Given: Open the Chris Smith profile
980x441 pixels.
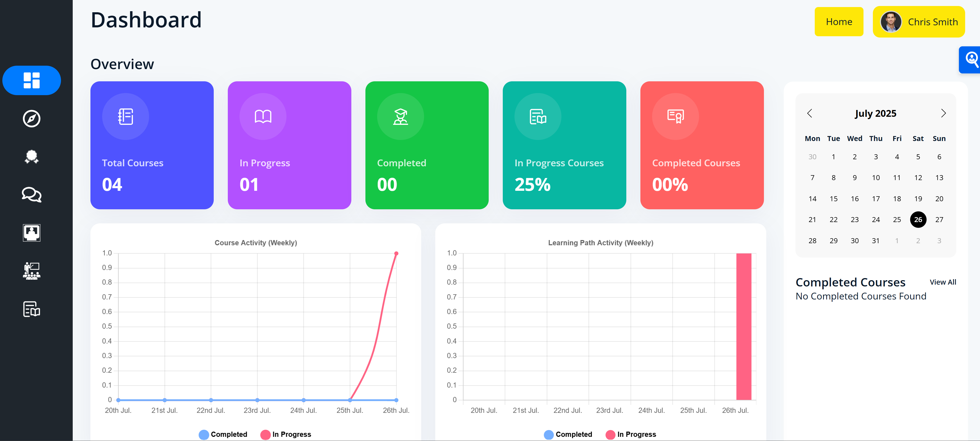Looking at the screenshot, I should click(919, 22).
